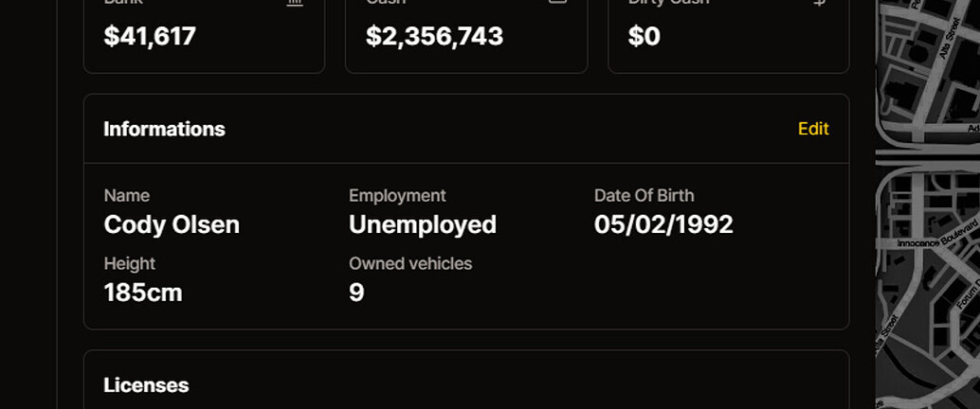Click the $0 dirty cash value
This screenshot has height=409, width=980.
coord(644,37)
